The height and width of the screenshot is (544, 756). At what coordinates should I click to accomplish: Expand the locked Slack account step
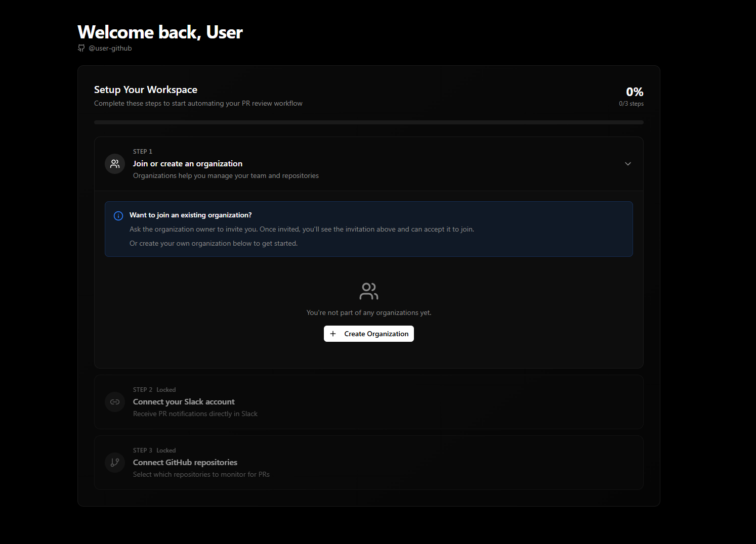coord(368,402)
